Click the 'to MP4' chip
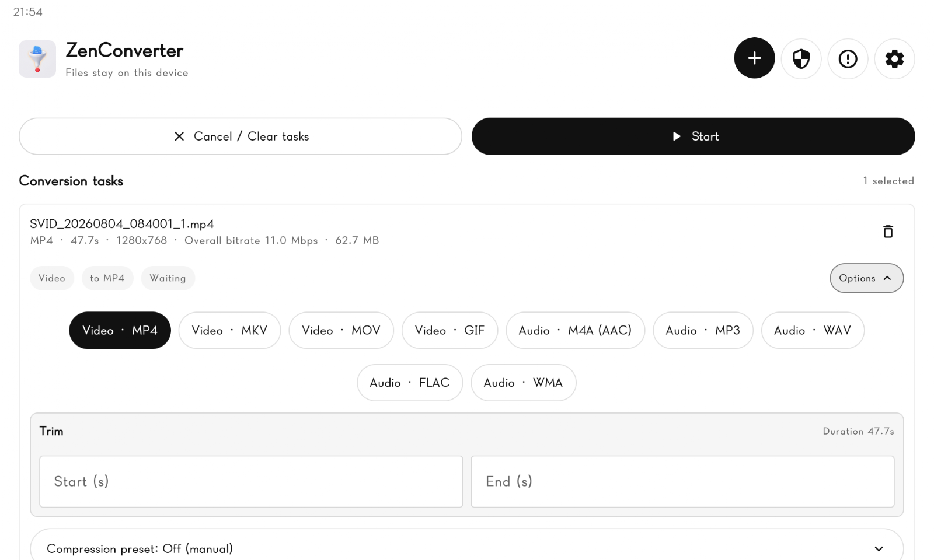The height and width of the screenshot is (560, 934). click(x=107, y=278)
